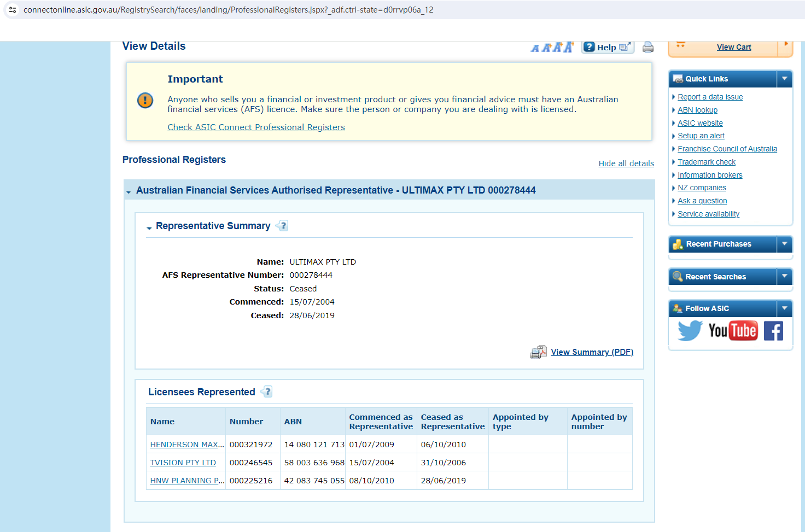The image size is (805, 532).
Task: Click the site info icon in address bar
Action: [x=13, y=10]
